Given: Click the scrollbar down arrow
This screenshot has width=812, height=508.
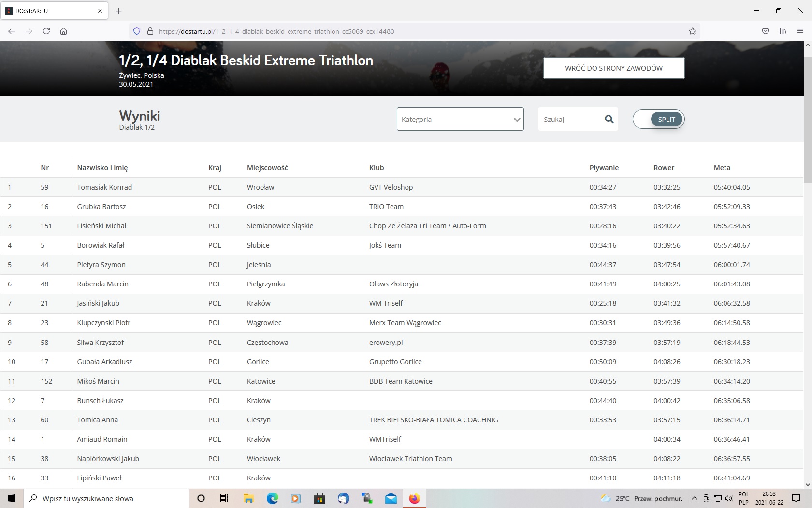Looking at the screenshot, I should 808,484.
